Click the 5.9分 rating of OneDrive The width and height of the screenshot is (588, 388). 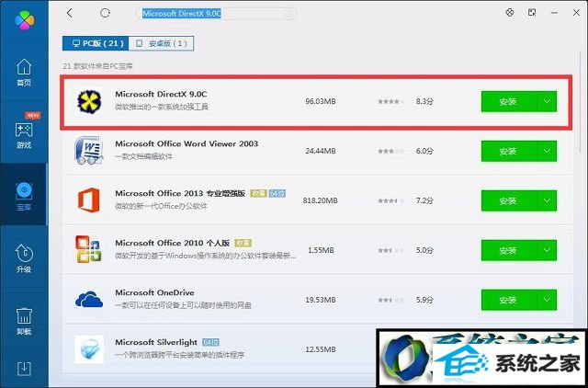(424, 300)
